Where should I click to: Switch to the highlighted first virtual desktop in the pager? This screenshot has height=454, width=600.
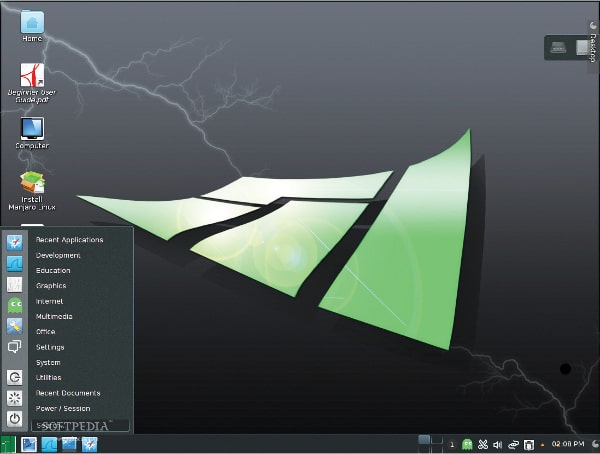[x=424, y=439]
